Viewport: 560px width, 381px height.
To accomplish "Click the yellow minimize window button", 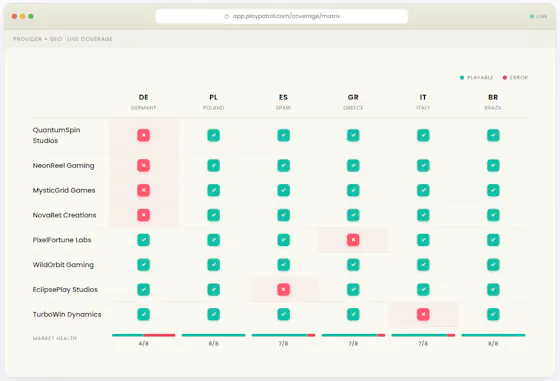I will pyautogui.click(x=22, y=16).
